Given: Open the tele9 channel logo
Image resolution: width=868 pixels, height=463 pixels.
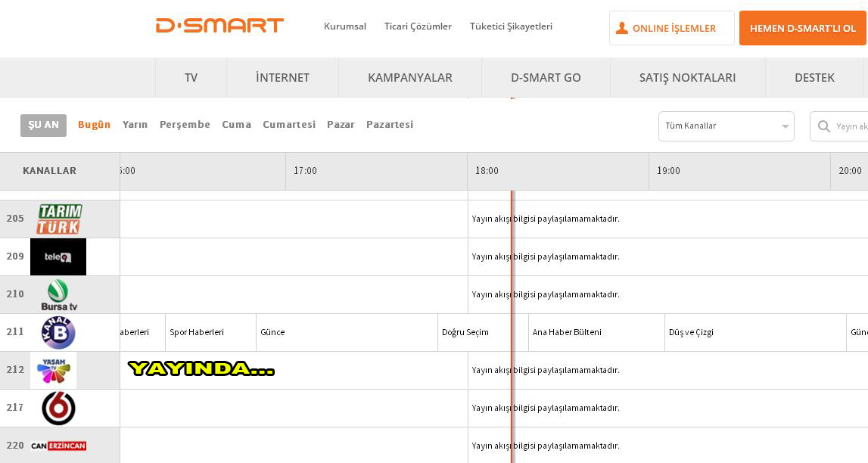Looking at the screenshot, I should tap(58, 256).
